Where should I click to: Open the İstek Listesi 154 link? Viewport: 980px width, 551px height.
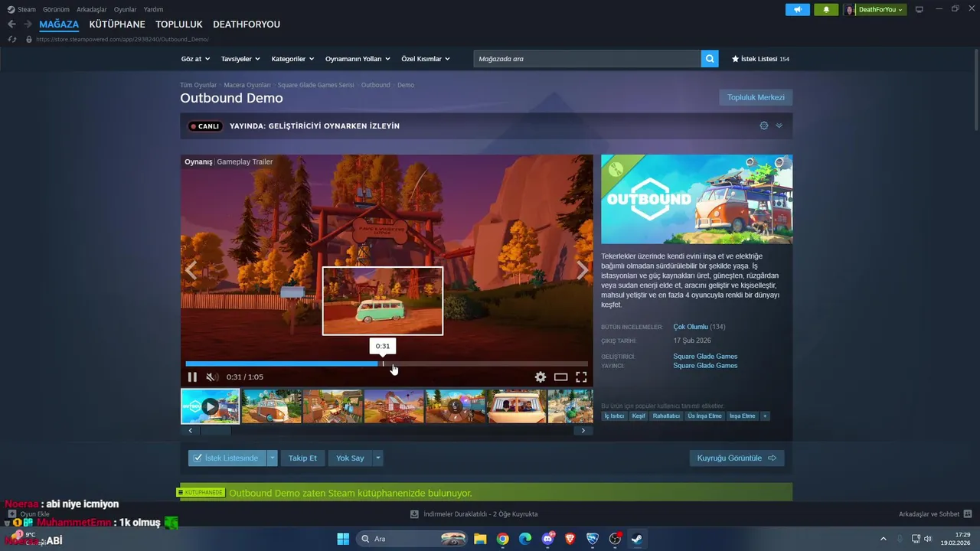(x=760, y=59)
